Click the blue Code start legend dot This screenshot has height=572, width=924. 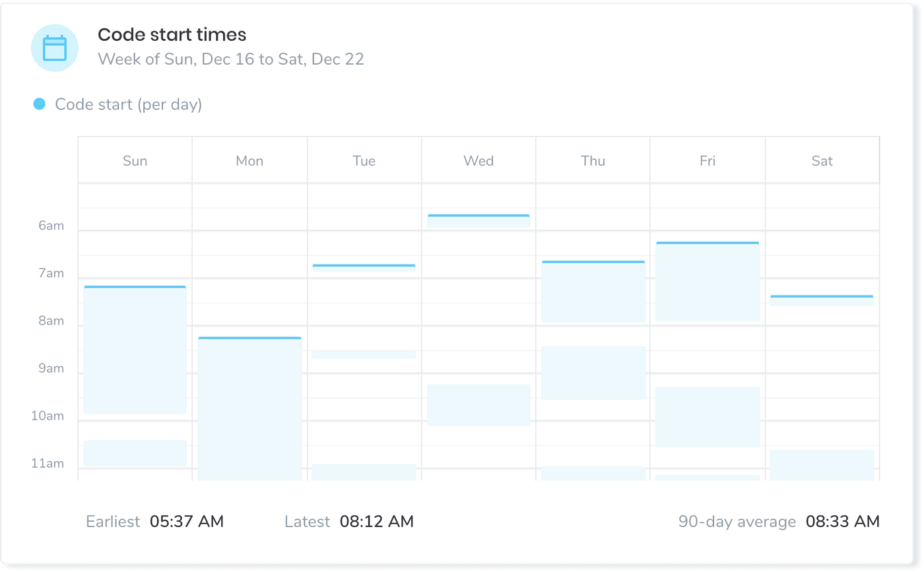click(40, 104)
